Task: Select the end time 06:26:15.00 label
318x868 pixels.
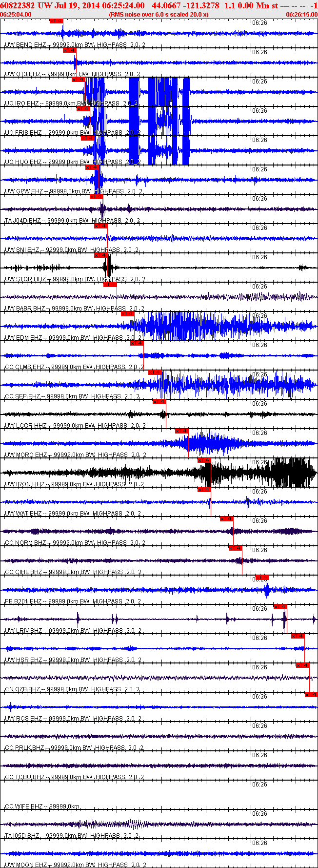Action: tap(301, 15)
